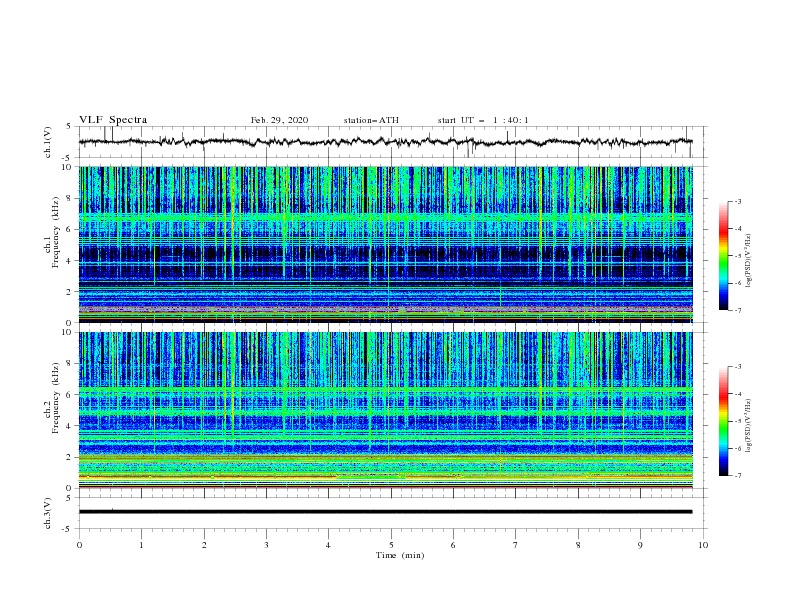Select the "ch.1(V)" axis label
Screen dimensions: 792x612
48,142
